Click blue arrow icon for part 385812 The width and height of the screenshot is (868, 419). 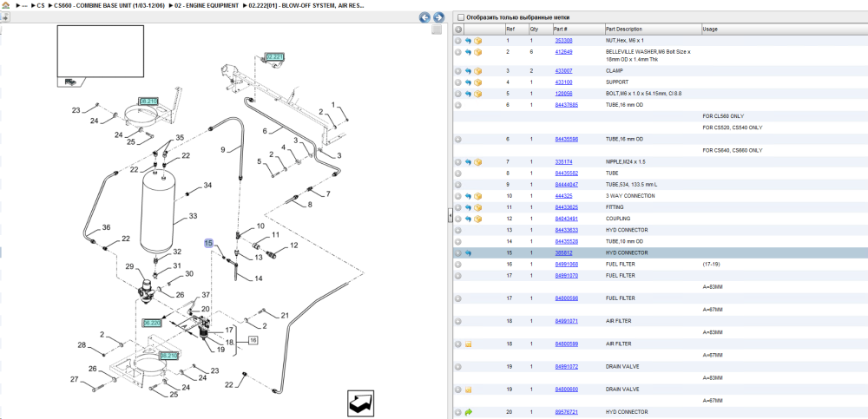[x=469, y=253]
